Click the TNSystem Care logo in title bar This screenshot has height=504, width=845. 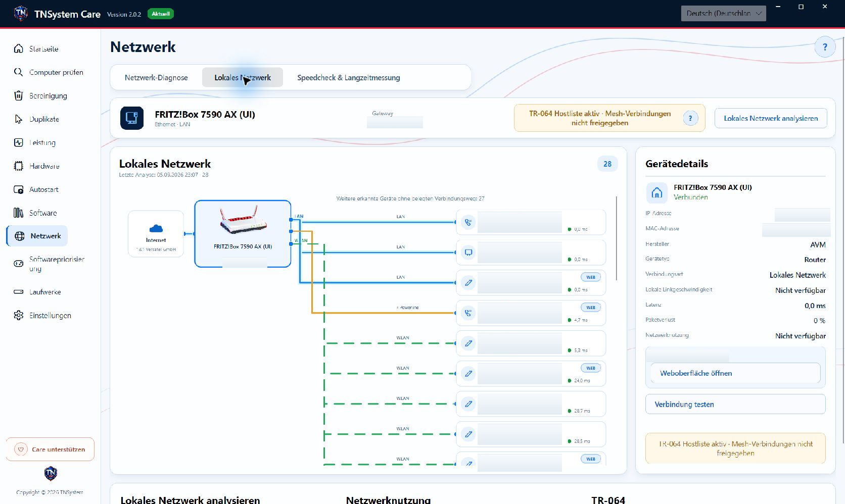pyautogui.click(x=21, y=14)
